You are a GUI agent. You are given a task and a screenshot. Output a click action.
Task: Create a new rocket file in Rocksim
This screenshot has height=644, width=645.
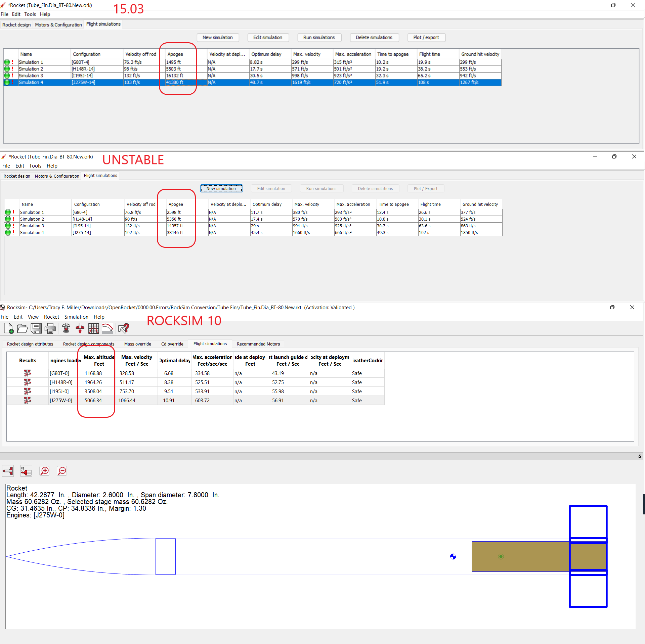(8, 328)
